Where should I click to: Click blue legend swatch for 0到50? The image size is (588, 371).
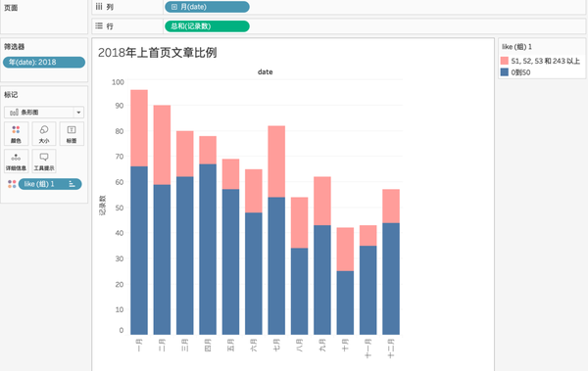click(505, 72)
